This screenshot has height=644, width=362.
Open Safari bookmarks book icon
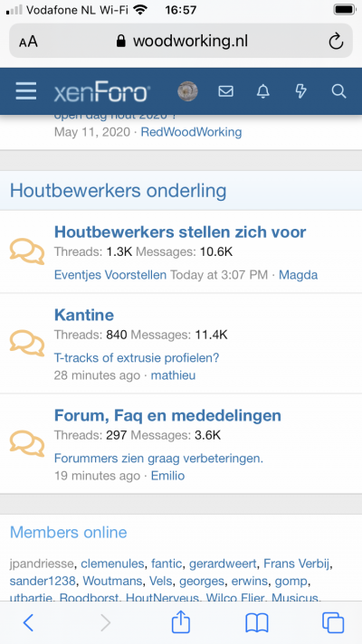pos(256,623)
